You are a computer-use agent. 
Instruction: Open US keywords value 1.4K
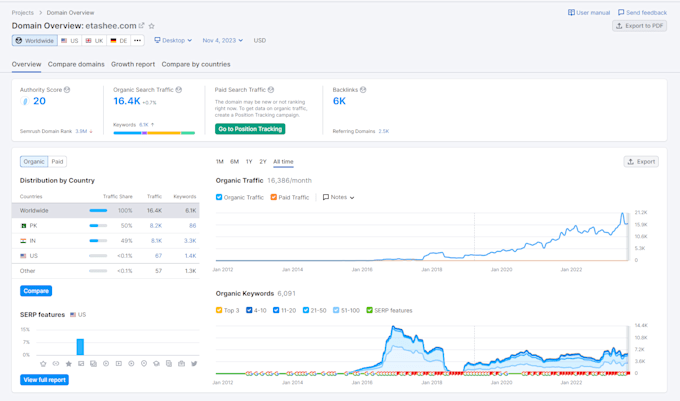click(190, 256)
